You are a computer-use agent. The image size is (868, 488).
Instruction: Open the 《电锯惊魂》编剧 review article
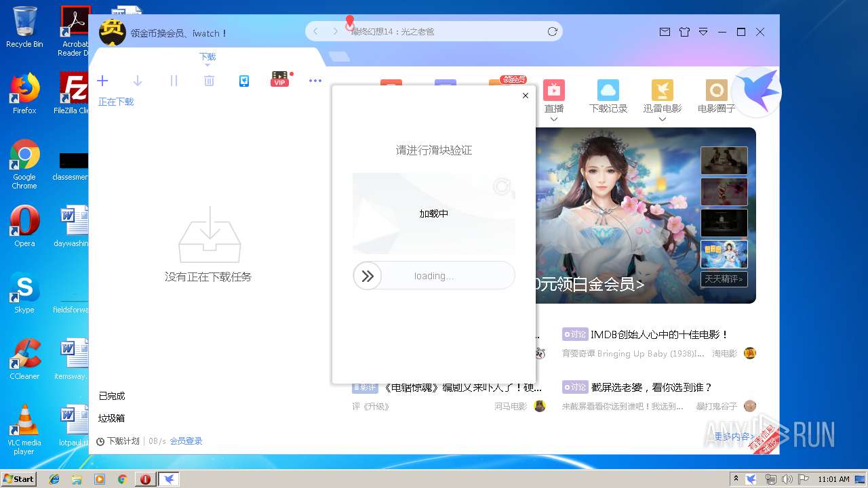tap(462, 387)
